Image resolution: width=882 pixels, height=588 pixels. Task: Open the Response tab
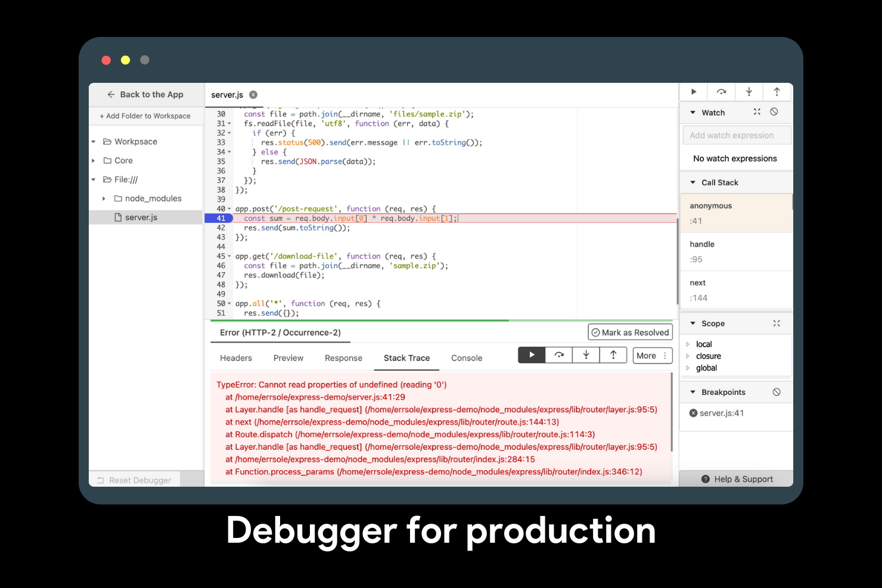(343, 358)
